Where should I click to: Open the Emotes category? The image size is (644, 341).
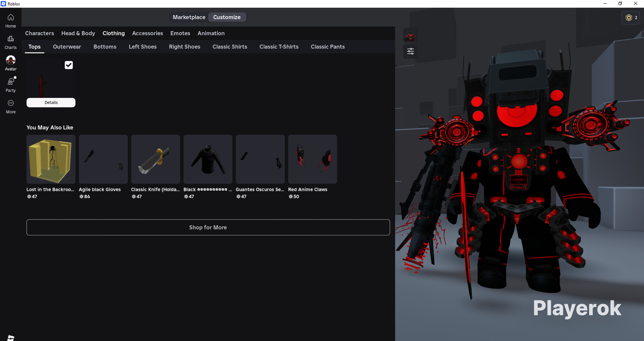coord(180,33)
